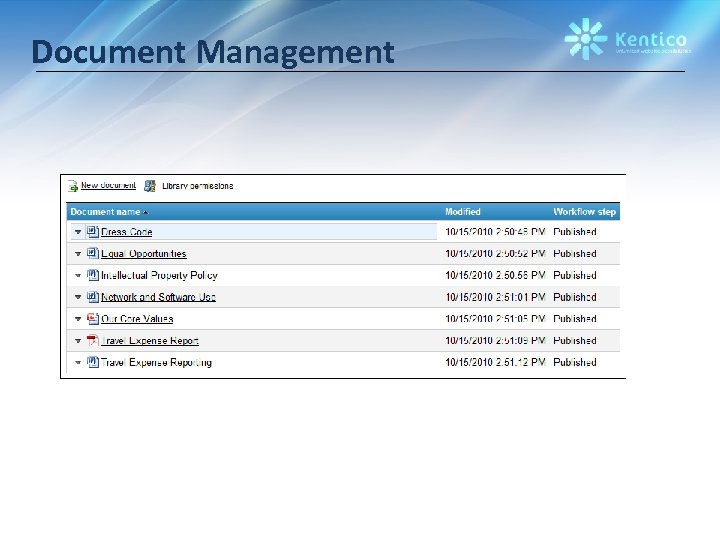Open Library permissions link
The height and width of the screenshot is (540, 720).
click(197, 186)
